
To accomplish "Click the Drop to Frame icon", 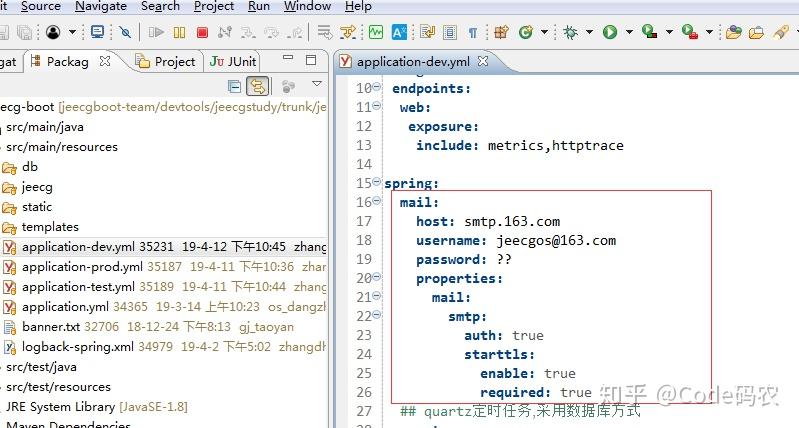I will point(324,33).
